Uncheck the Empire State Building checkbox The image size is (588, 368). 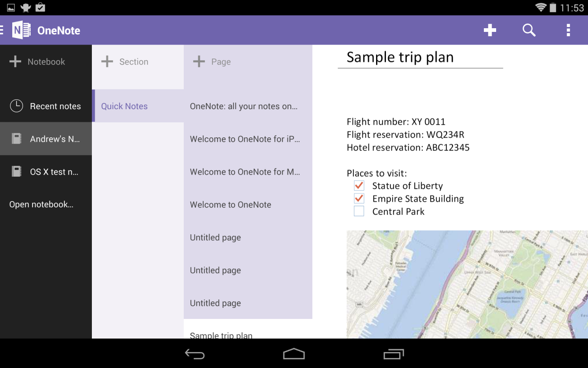tap(359, 198)
